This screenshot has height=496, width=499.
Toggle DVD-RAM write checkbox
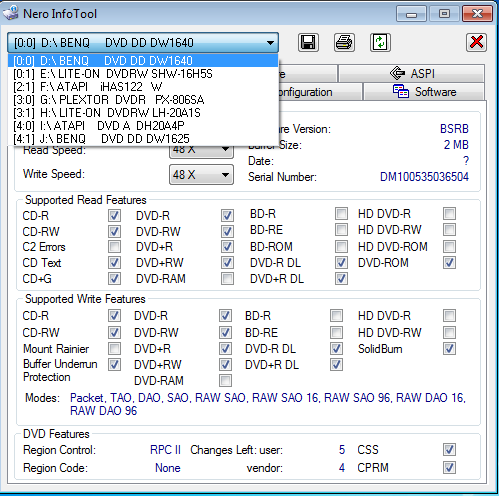(225, 380)
